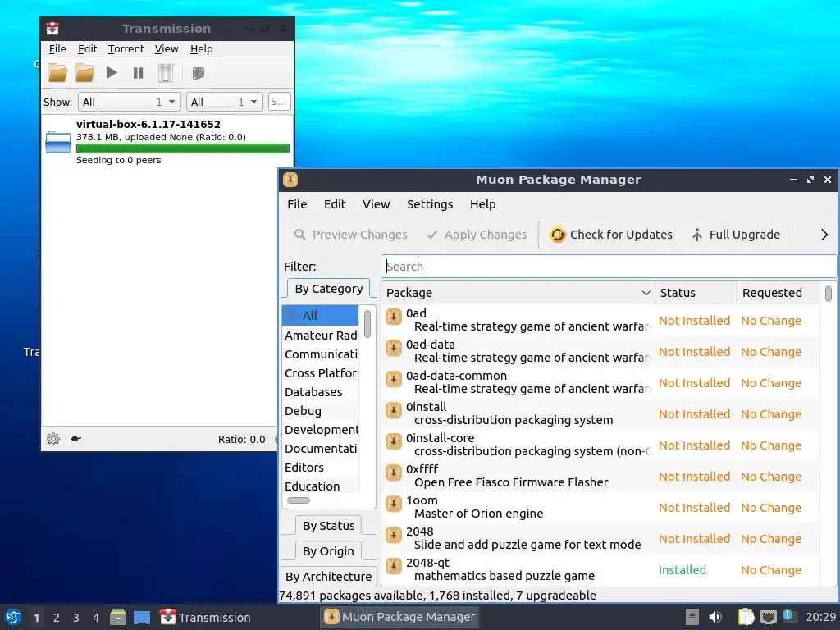Open Muon Edit menu
This screenshot has height=630, width=840.
pos(335,204)
